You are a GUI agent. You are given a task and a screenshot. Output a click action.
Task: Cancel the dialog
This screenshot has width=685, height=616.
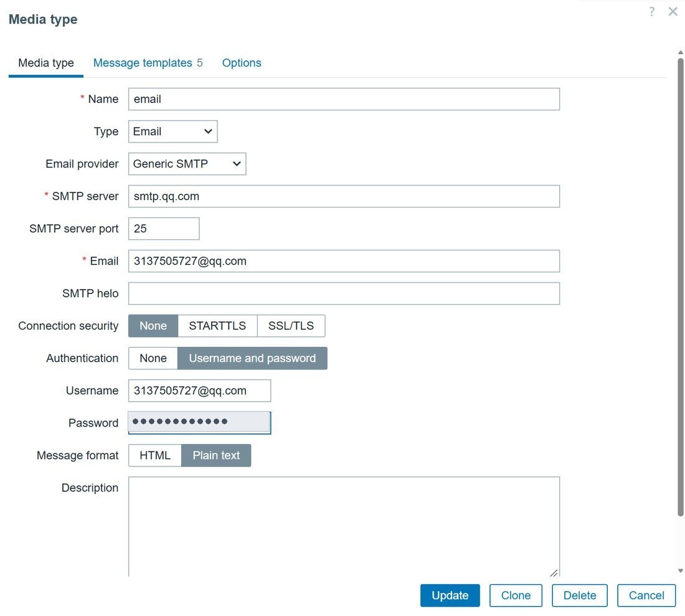[646, 595]
